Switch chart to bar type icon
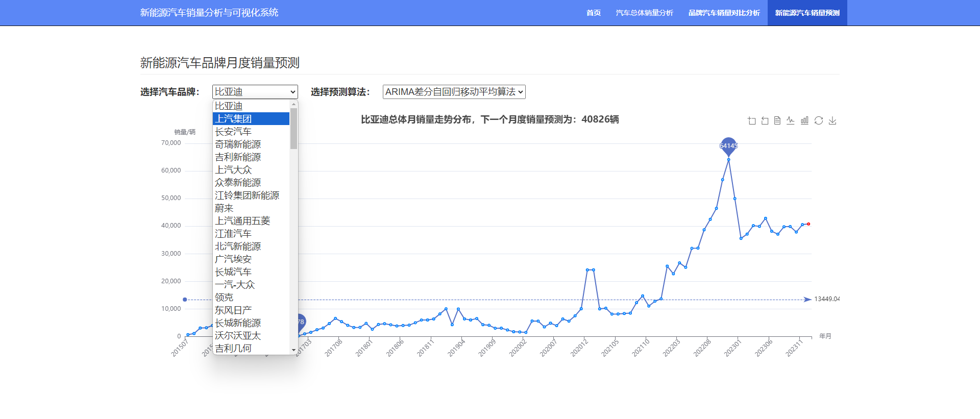 click(804, 120)
